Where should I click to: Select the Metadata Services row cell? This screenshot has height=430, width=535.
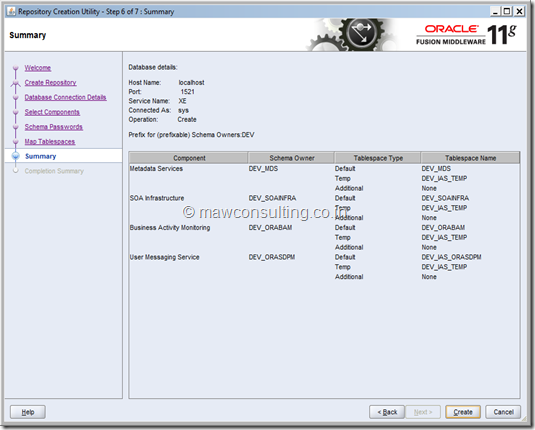(156, 169)
